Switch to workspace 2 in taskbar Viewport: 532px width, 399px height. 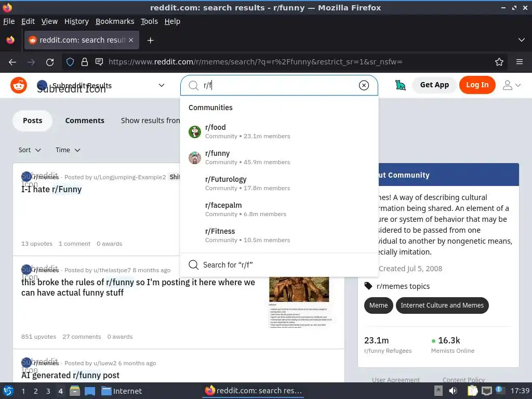(36, 391)
